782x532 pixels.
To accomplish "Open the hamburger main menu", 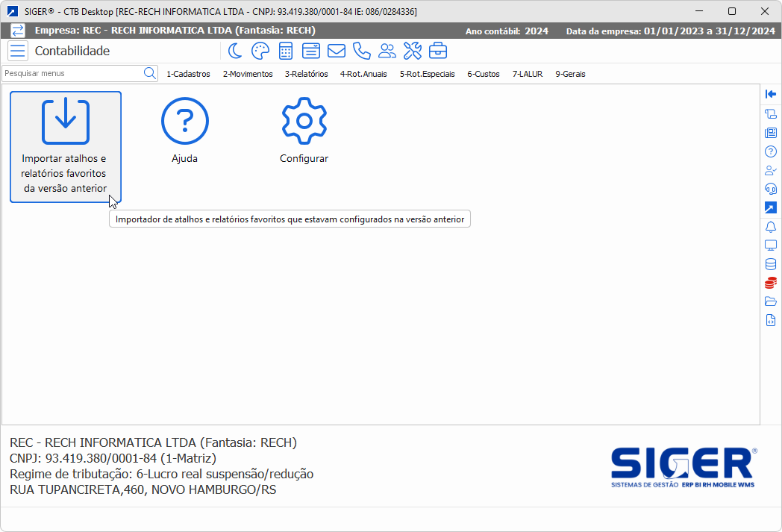I will (x=18, y=51).
